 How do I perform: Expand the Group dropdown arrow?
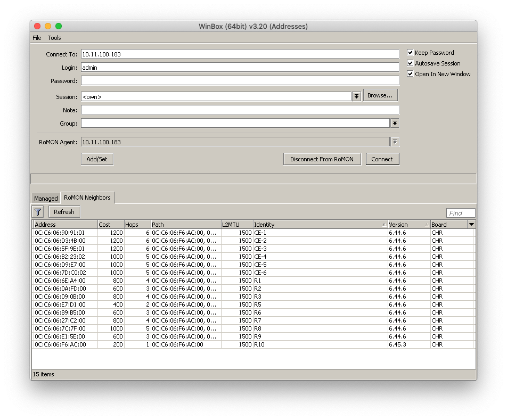(x=395, y=123)
